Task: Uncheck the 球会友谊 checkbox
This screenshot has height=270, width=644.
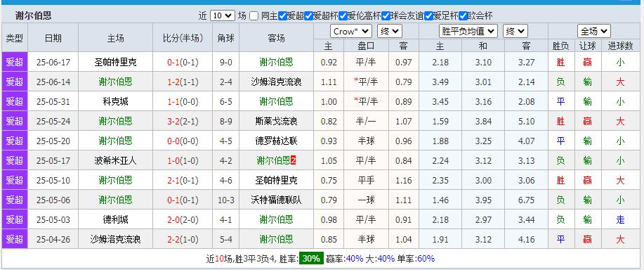Action: [386, 16]
